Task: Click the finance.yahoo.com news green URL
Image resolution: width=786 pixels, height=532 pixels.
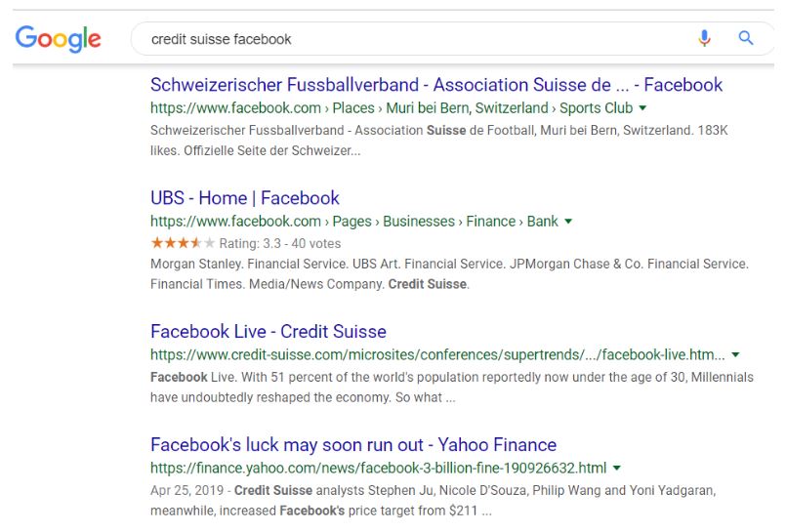Action: click(379, 468)
